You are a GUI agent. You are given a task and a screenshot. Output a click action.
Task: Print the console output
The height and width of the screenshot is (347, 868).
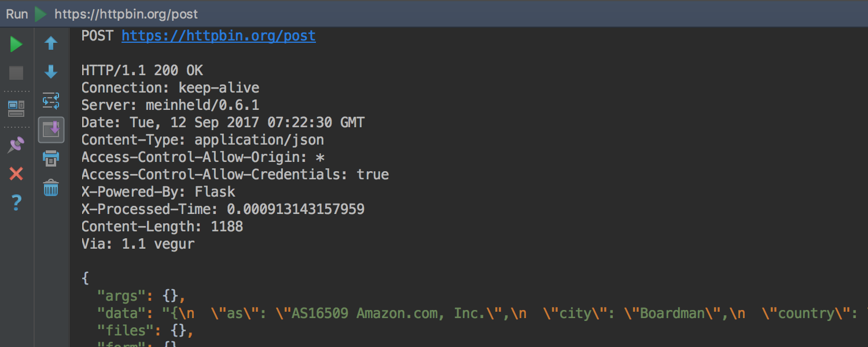click(51, 158)
